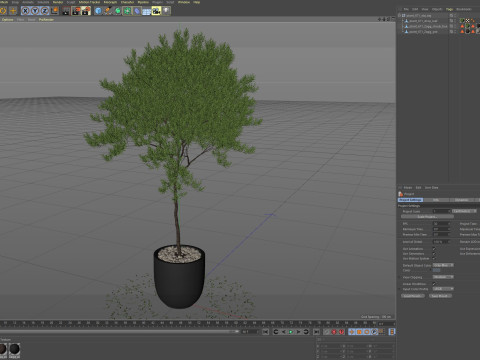Open the viewport Options menu
The image size is (480, 360).
coord(8,20)
